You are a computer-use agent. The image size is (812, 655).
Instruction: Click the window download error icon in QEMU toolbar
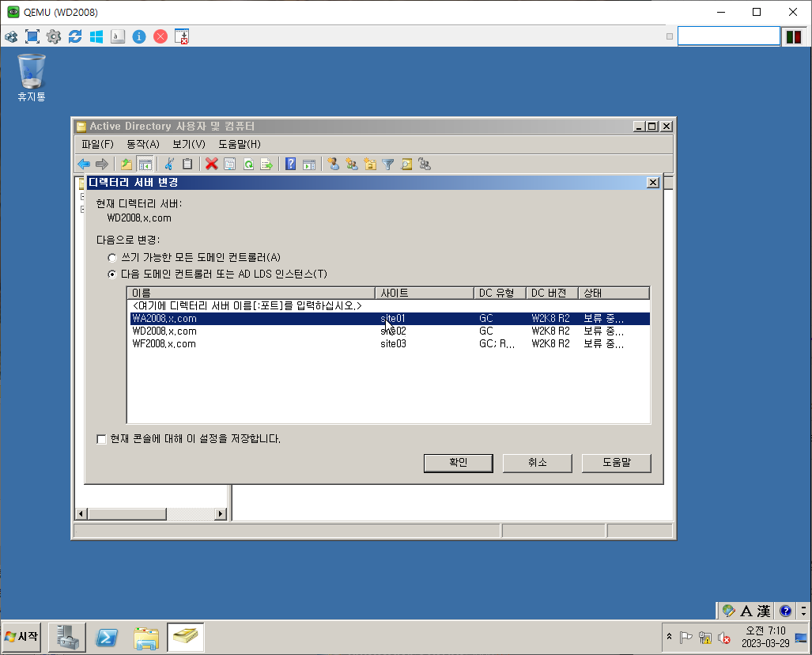[x=182, y=37]
